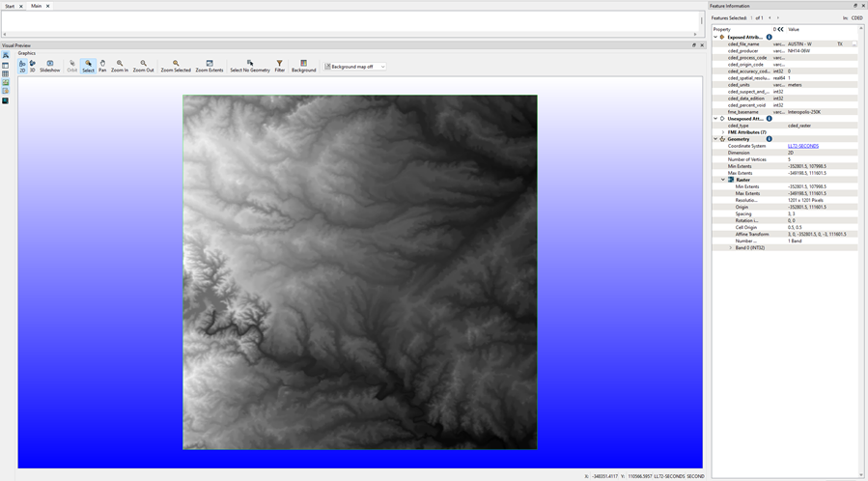Select the Pan tool
The height and width of the screenshot is (481, 868).
102,66
